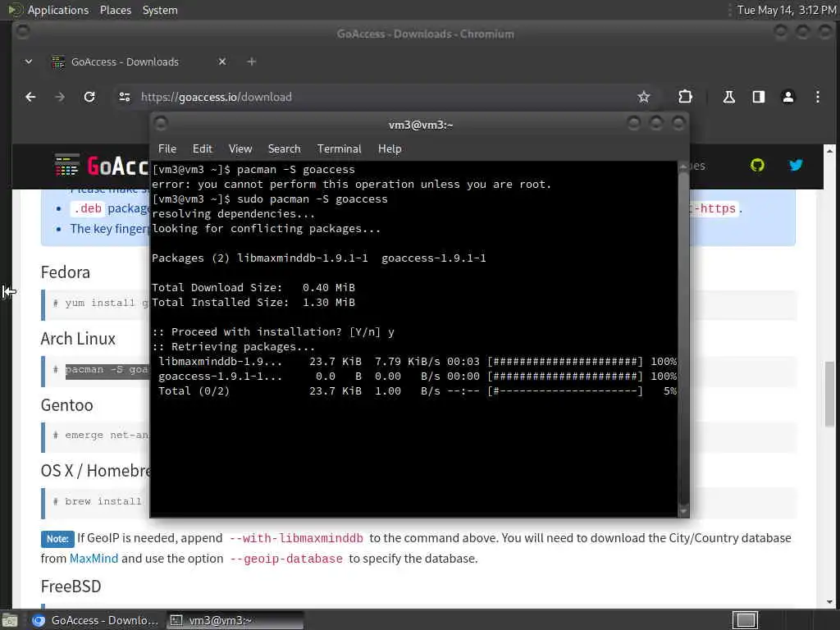Click the MaxMind link in the note
The image size is (840, 630).
pos(94,558)
